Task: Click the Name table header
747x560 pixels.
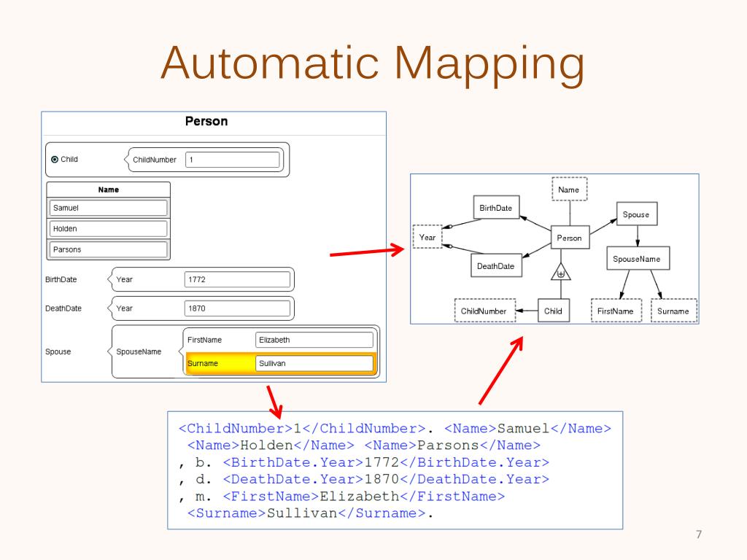Action: coord(108,190)
